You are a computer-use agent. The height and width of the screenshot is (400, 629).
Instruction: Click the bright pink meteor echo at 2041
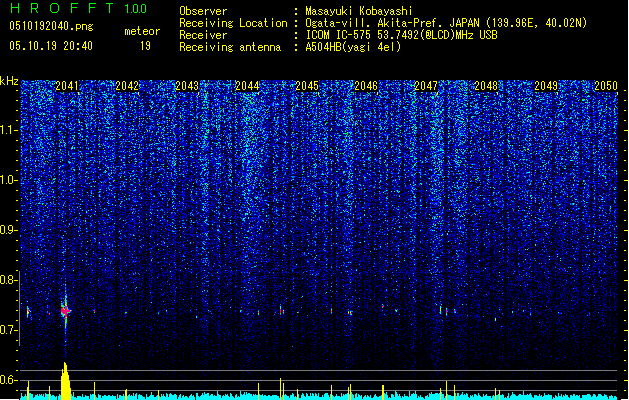pyautogui.click(x=65, y=311)
